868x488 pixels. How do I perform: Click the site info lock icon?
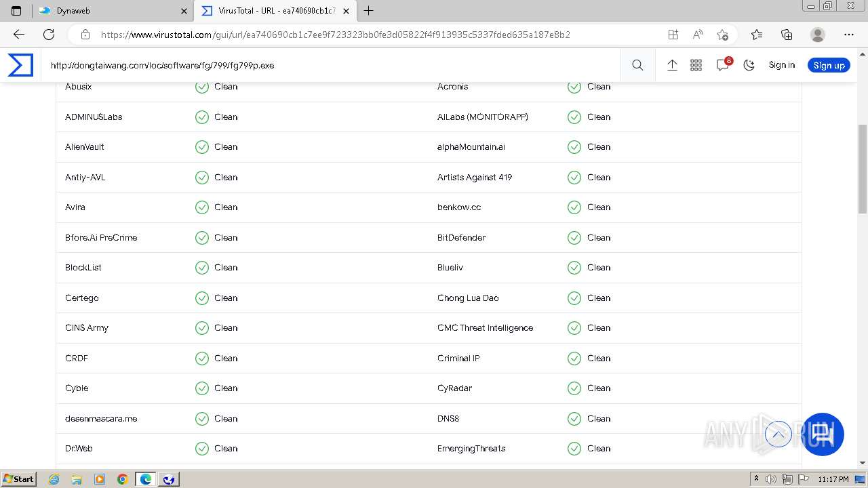(85, 35)
